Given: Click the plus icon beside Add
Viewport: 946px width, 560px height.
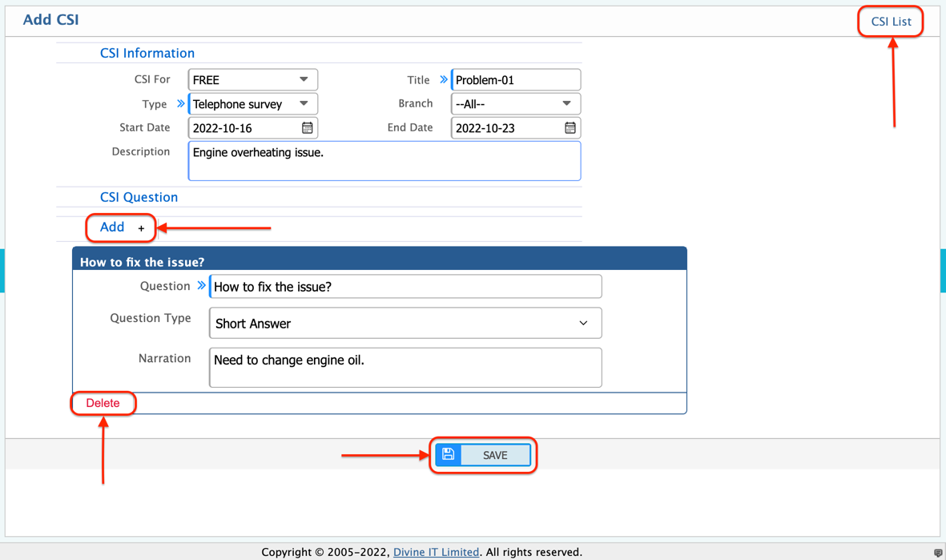Looking at the screenshot, I should tap(141, 228).
